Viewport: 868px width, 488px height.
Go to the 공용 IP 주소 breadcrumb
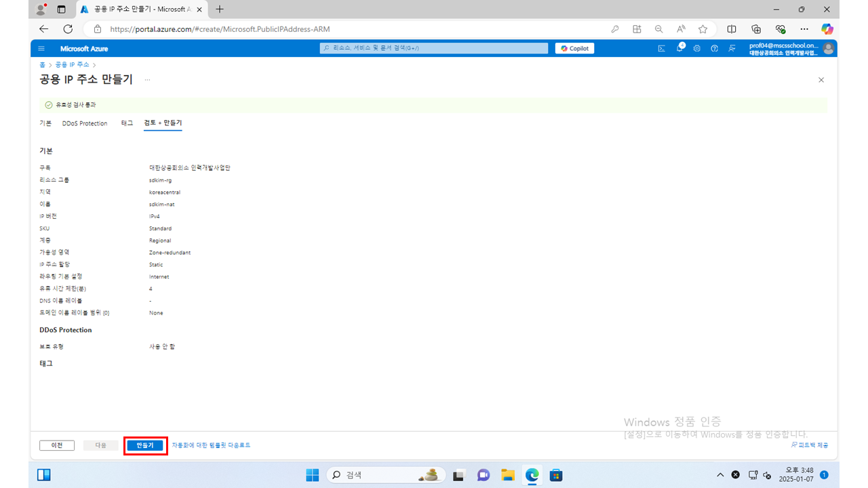(72, 64)
